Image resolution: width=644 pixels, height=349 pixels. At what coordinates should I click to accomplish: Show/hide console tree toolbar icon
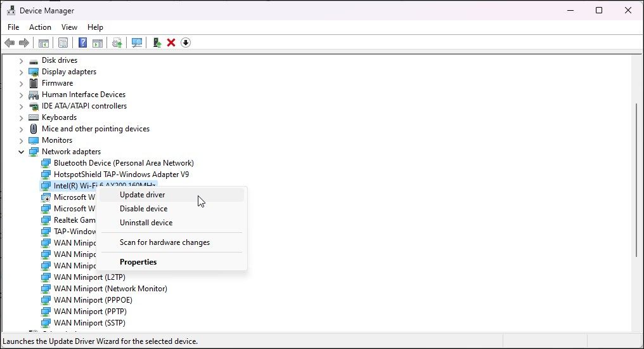tap(44, 43)
